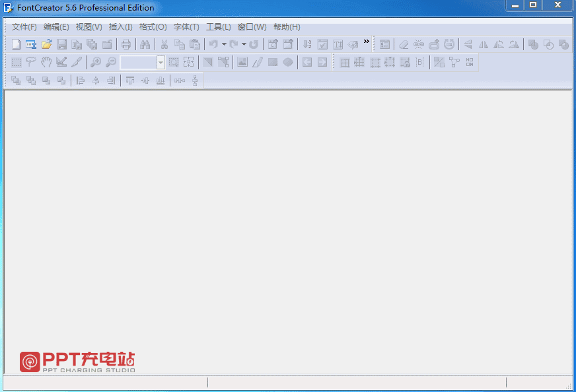Viewport: 576px width, 392px height.
Task: Click the Align top edges icon
Action: 130,81
